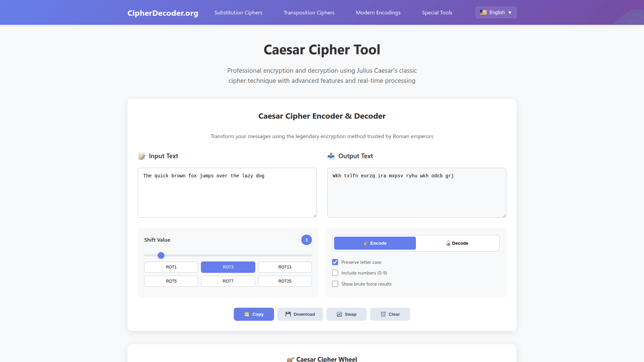Enable the Include numbers (0-9) option

tap(335, 273)
